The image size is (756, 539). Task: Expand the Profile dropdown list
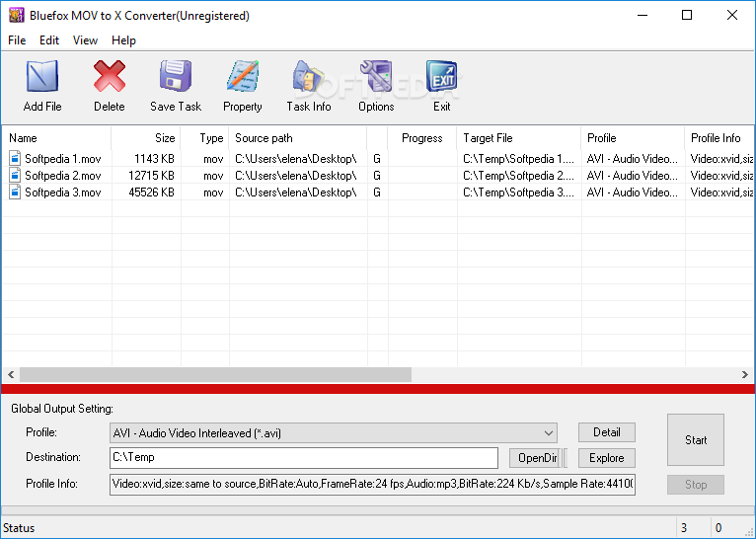coord(548,433)
